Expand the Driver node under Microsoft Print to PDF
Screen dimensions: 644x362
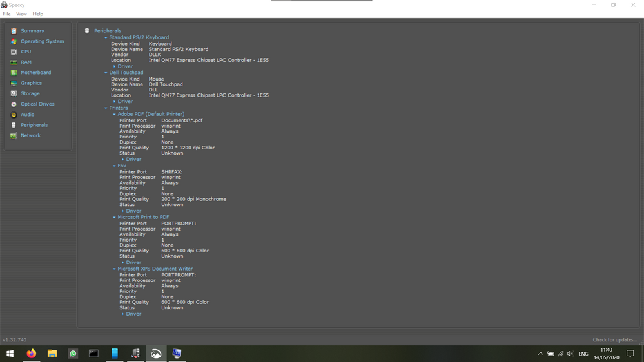click(122, 263)
